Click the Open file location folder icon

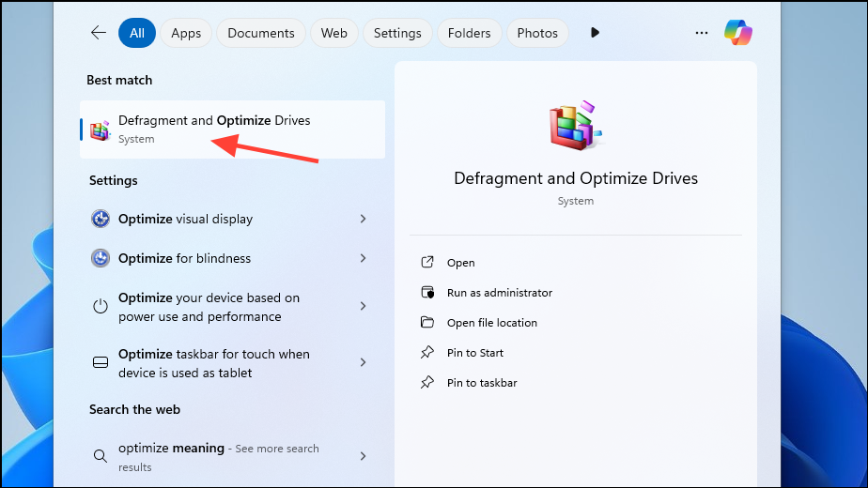click(x=427, y=322)
